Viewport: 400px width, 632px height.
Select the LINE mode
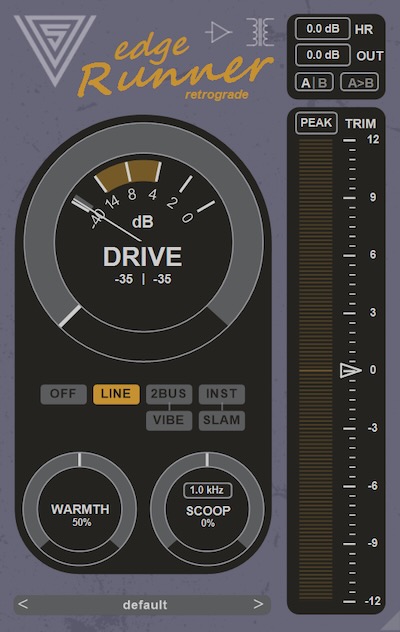[116, 394]
